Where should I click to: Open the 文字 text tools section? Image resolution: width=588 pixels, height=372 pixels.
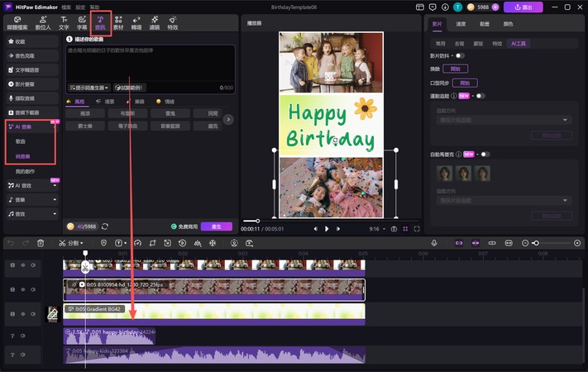(64, 23)
